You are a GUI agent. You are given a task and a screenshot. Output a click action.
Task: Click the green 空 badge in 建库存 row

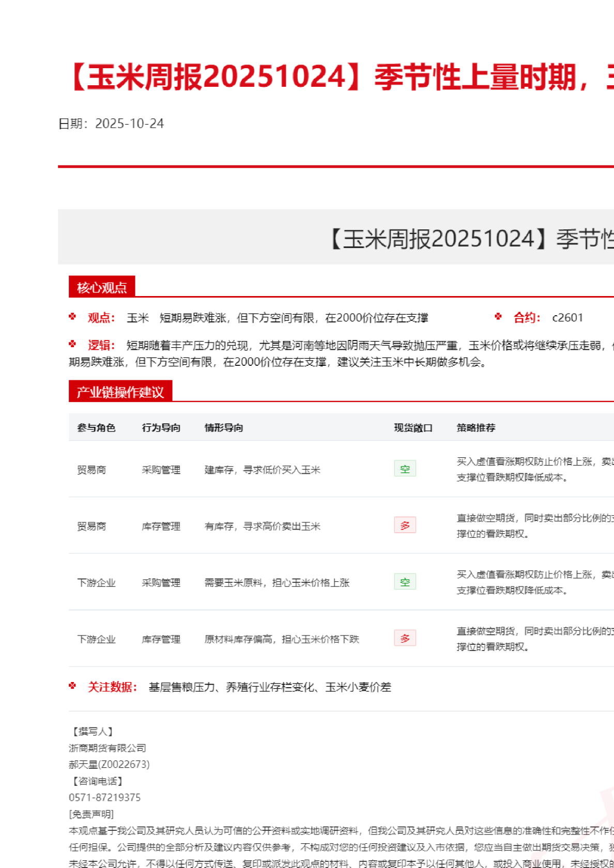pos(405,469)
